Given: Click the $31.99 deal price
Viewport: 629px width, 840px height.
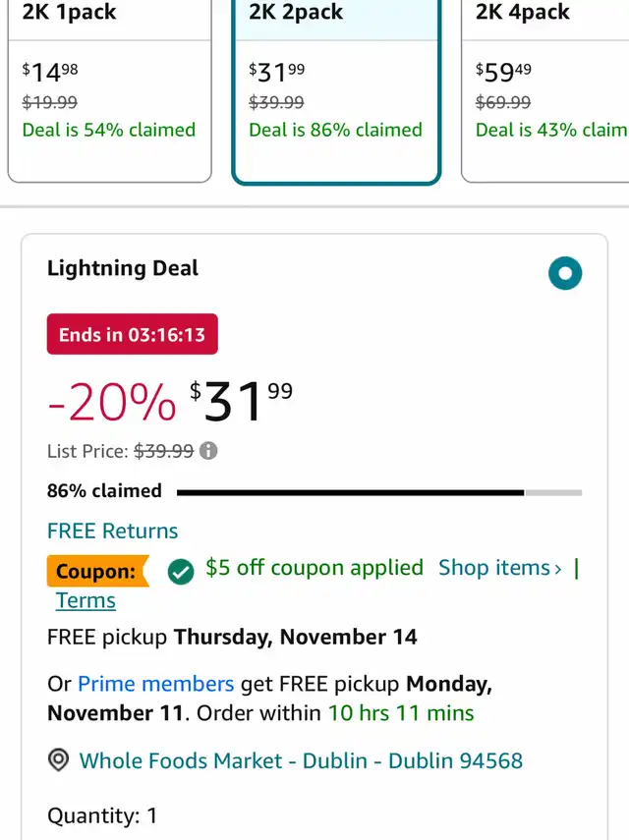Looking at the screenshot, I should pyautogui.click(x=241, y=401).
